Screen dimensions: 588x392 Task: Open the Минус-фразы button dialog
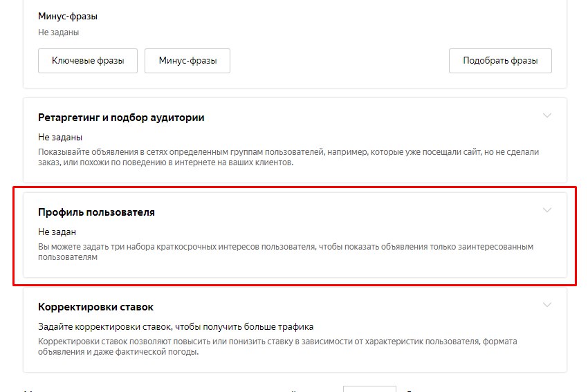tap(187, 61)
